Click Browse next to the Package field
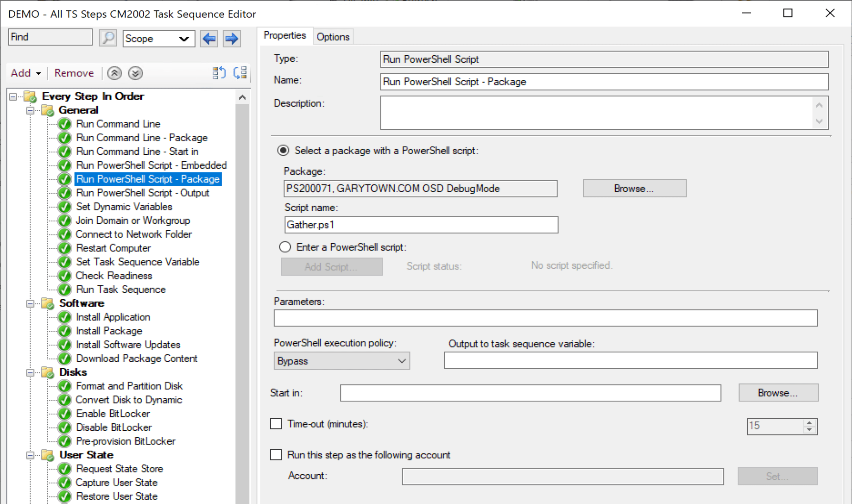The image size is (852, 504). 634,188
